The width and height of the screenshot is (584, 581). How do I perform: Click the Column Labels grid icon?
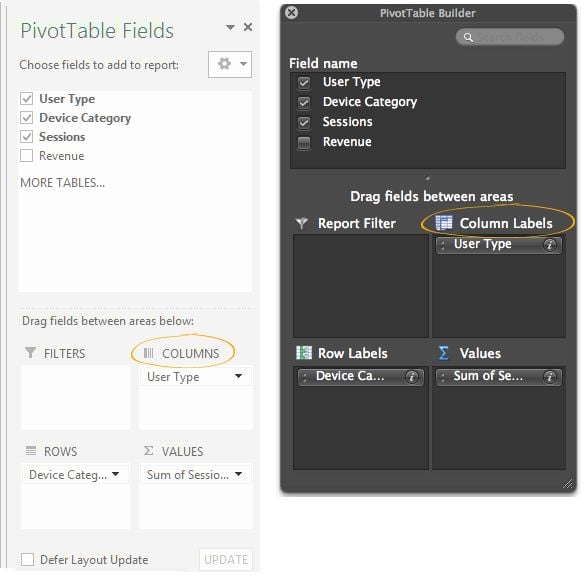(x=444, y=223)
